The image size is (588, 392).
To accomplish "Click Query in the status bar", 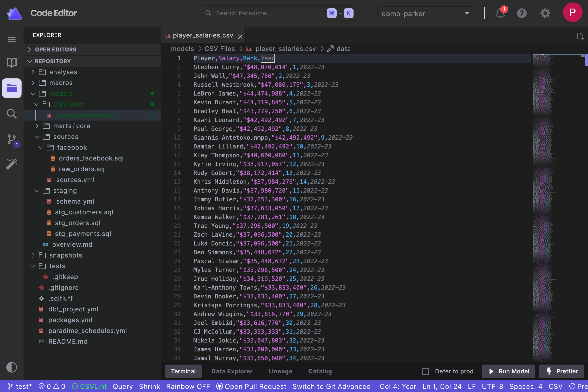I will 123,386.
